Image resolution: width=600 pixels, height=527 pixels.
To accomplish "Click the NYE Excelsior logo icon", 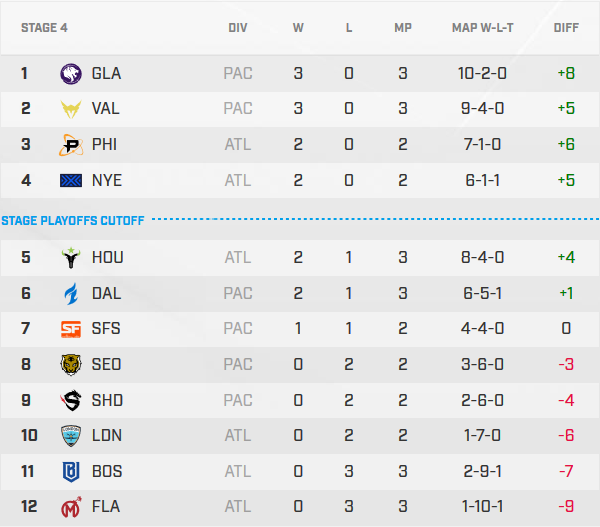I will [72, 181].
